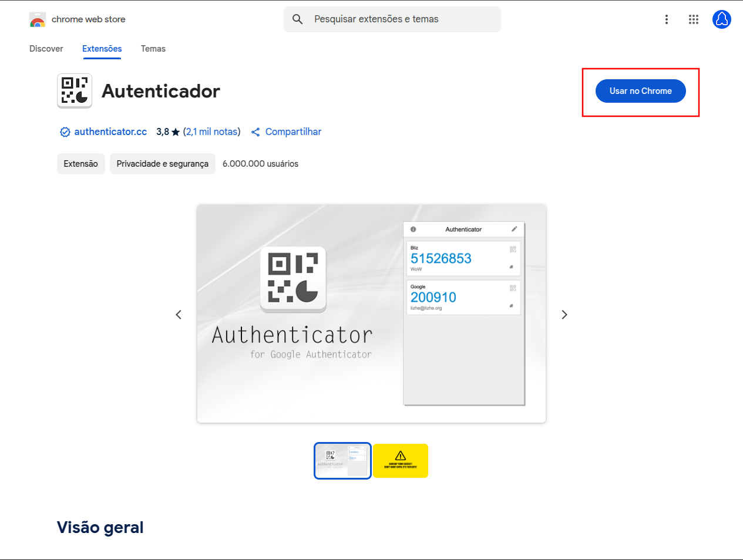The image size is (743, 560).
Task: Focus the Pesquisar extensões e temas field
Action: 392,19
